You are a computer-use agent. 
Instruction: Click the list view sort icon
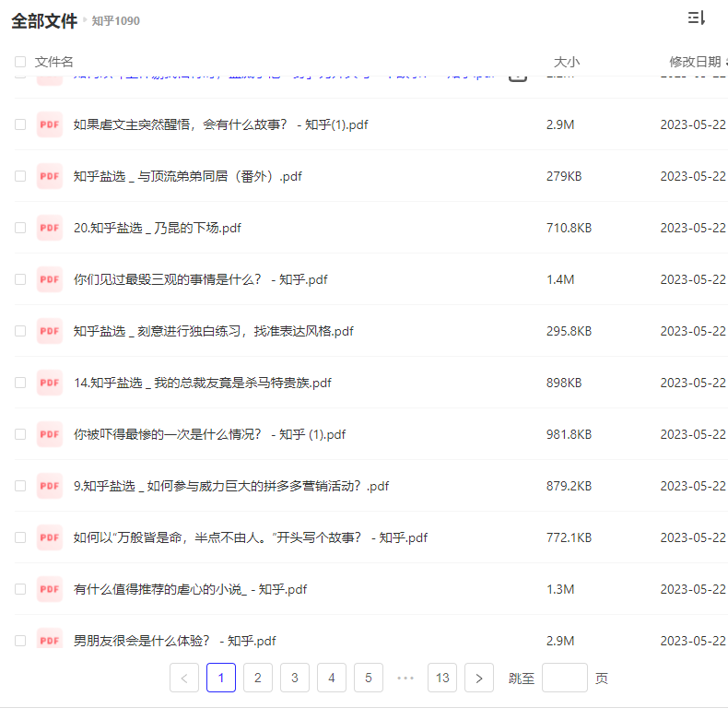(x=696, y=18)
